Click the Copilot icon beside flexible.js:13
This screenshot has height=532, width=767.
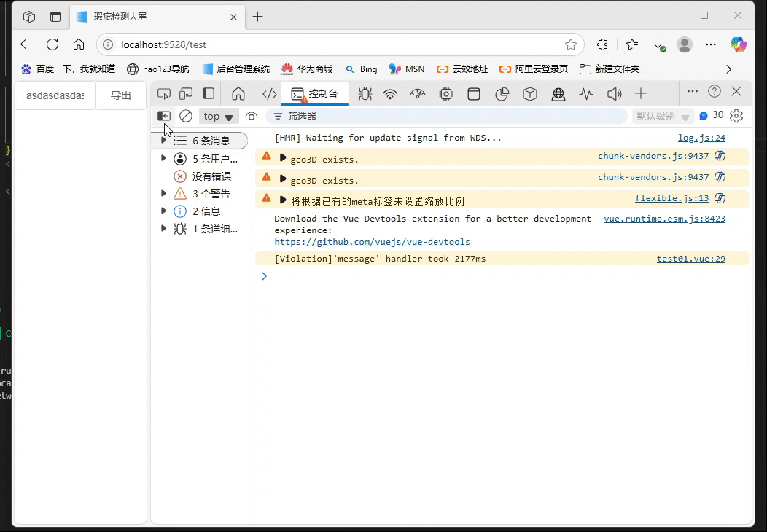point(720,198)
